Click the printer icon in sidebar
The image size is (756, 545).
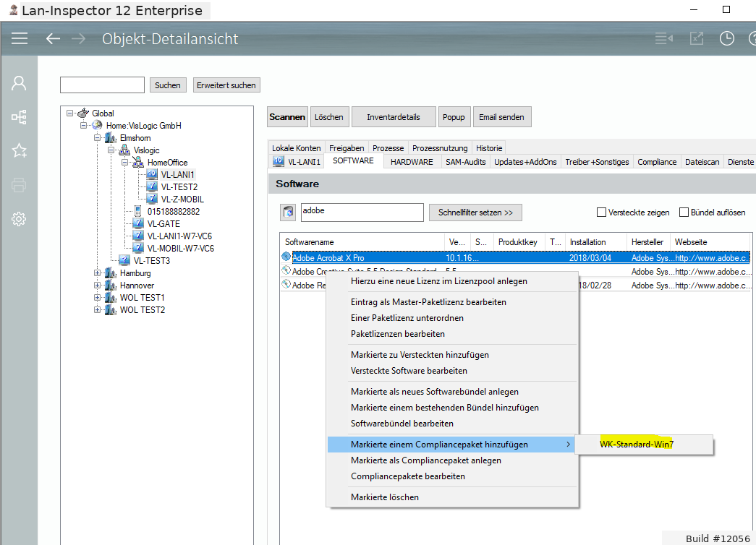click(x=19, y=185)
